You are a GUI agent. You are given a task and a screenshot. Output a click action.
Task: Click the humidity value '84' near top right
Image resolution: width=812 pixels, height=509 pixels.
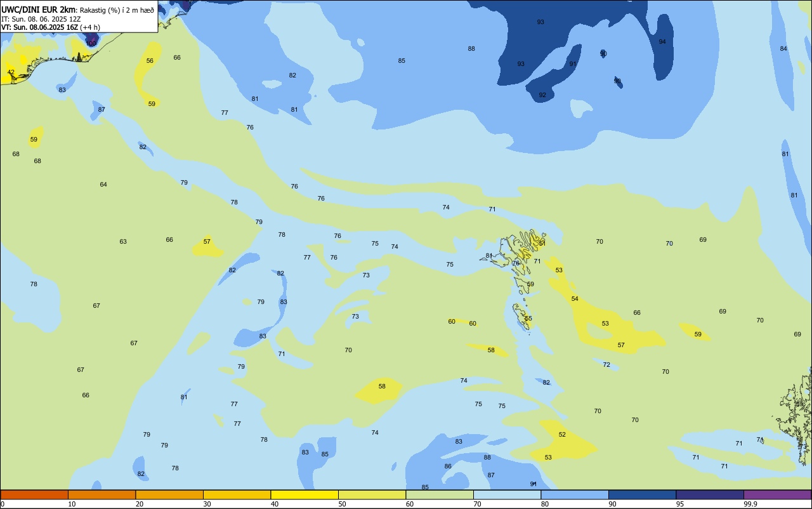783,49
